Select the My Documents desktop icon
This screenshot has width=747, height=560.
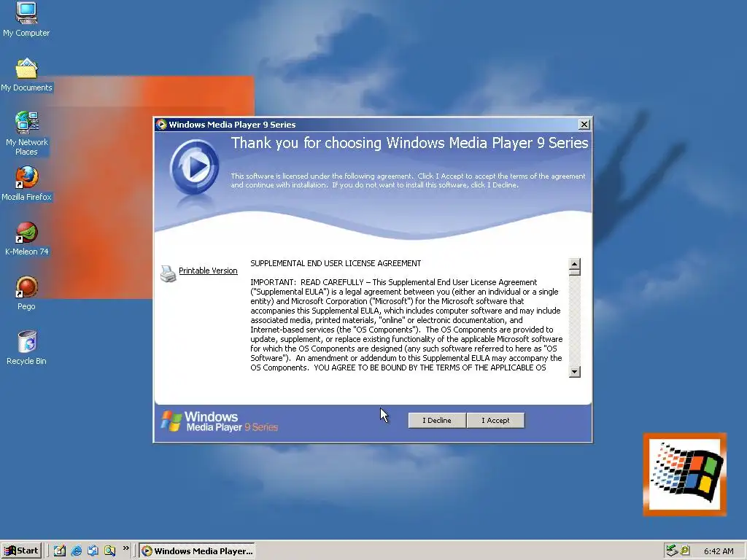(x=26, y=75)
